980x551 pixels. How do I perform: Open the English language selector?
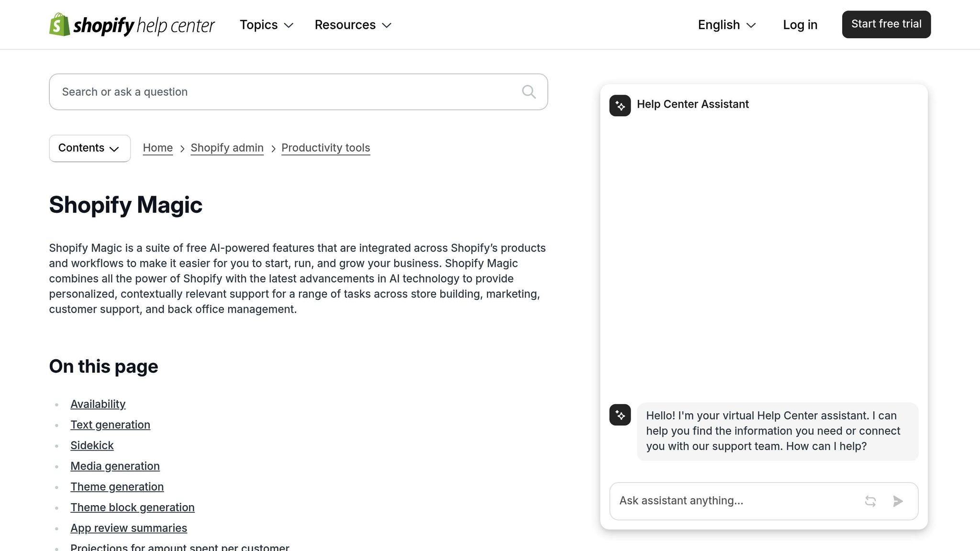[726, 25]
